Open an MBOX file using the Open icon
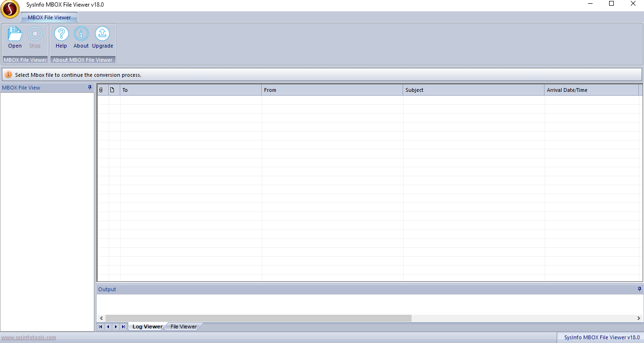 [15, 37]
